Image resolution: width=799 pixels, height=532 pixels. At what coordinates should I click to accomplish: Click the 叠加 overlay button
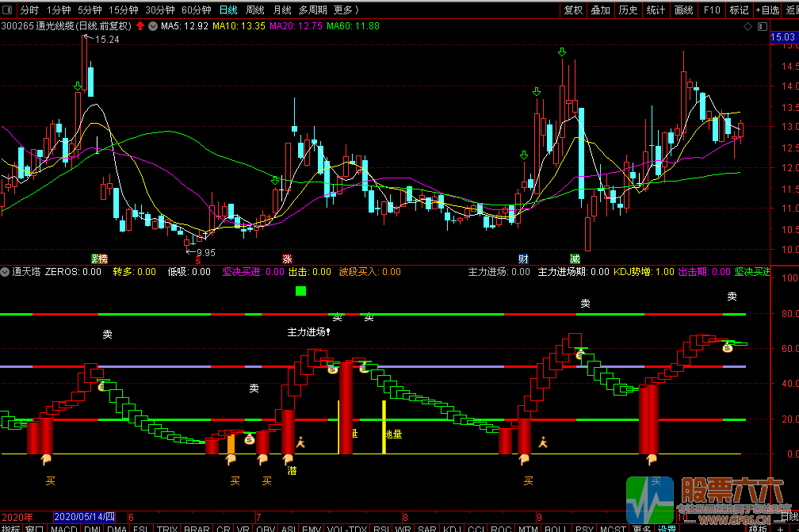(x=601, y=10)
